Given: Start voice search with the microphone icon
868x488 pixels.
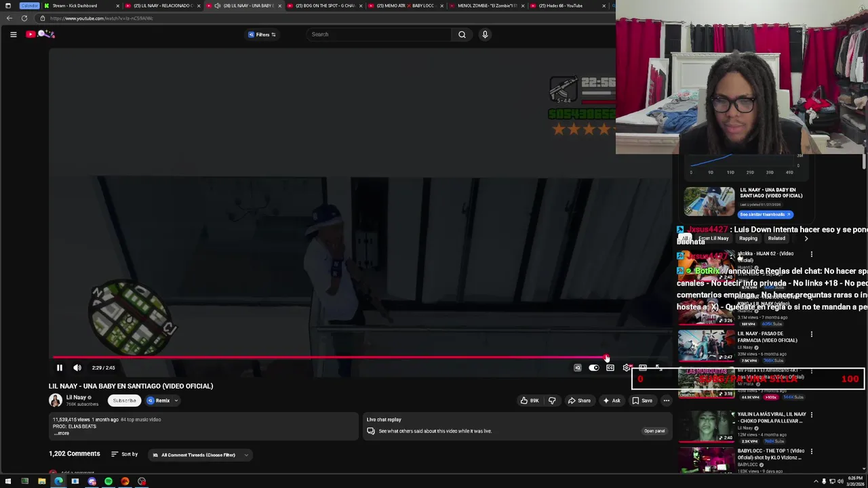Looking at the screenshot, I should [x=485, y=35].
